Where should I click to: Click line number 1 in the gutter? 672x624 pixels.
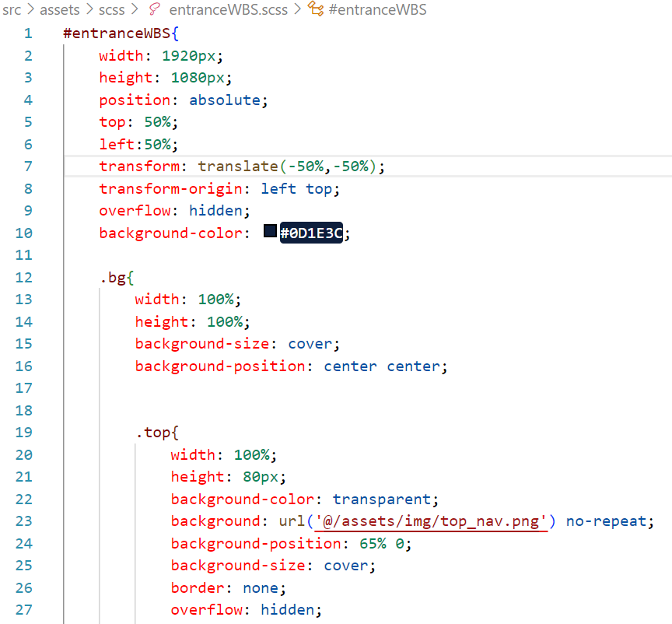click(28, 33)
